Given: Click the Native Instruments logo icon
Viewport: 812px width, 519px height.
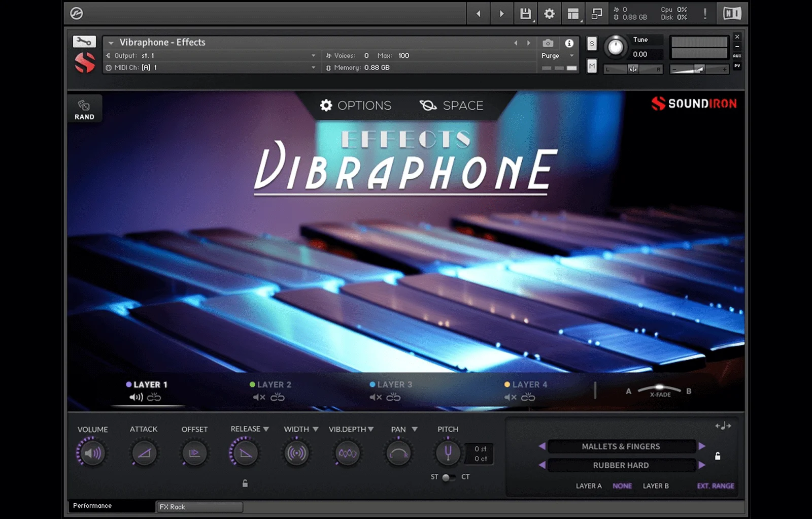Looking at the screenshot, I should (731, 13).
